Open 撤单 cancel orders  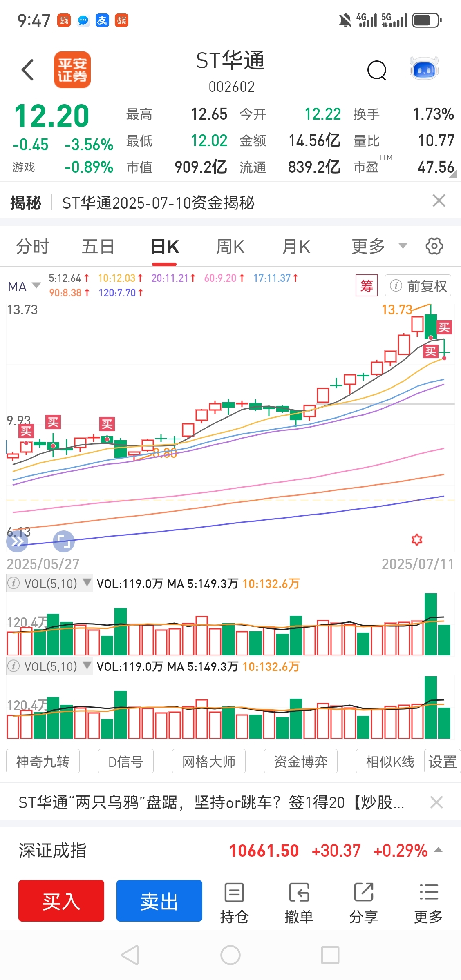point(299,903)
